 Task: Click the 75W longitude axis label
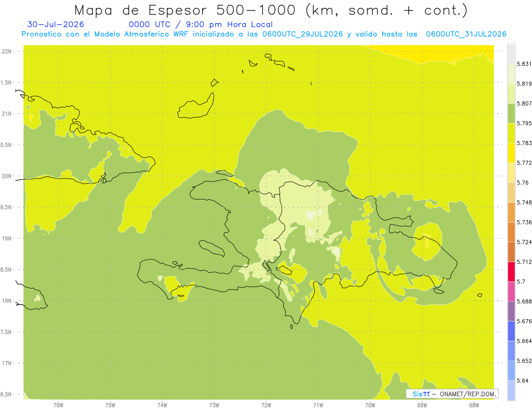[x=110, y=405]
